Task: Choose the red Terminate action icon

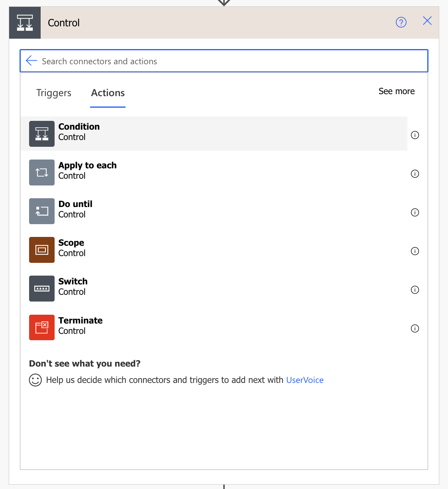Action: pos(42,327)
